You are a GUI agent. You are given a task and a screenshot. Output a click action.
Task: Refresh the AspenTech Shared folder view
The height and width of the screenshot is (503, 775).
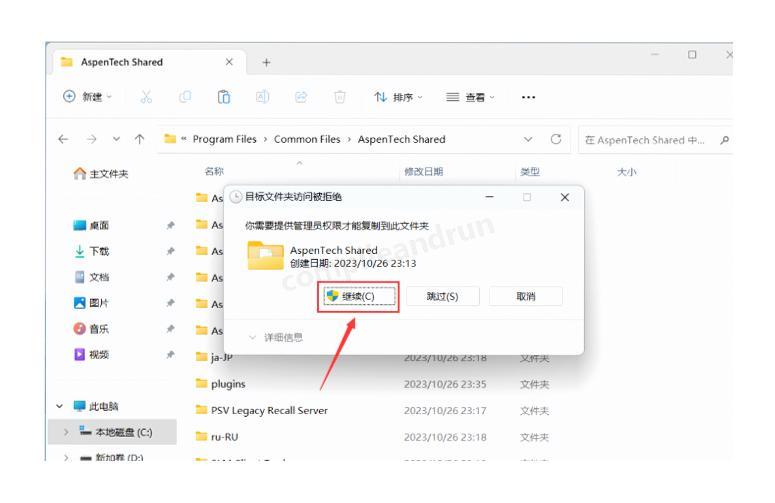coord(556,139)
